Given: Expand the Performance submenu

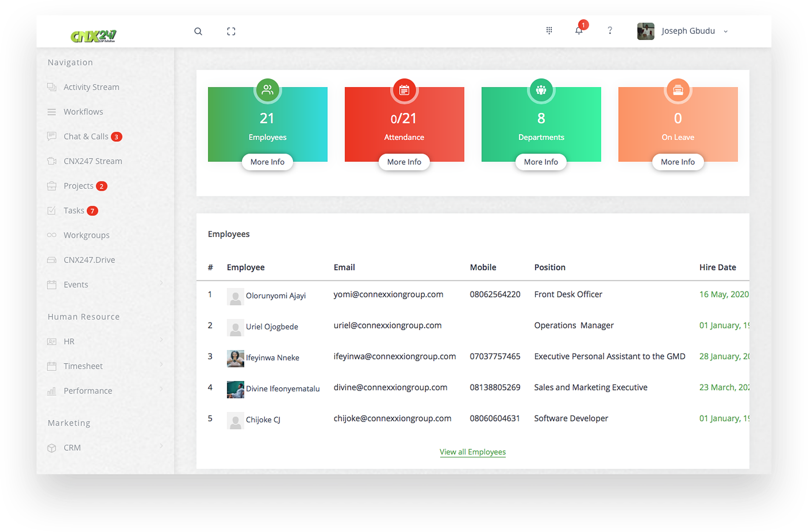Looking at the screenshot, I should (161, 389).
